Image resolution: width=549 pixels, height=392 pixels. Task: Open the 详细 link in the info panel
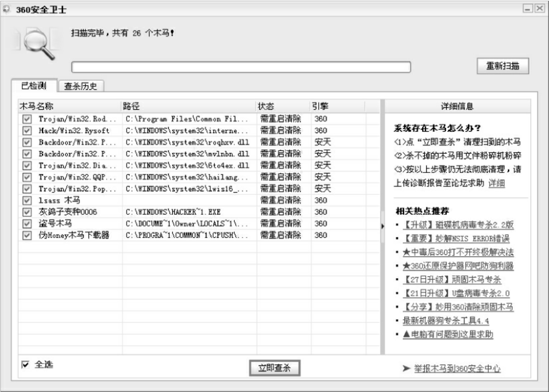click(497, 183)
